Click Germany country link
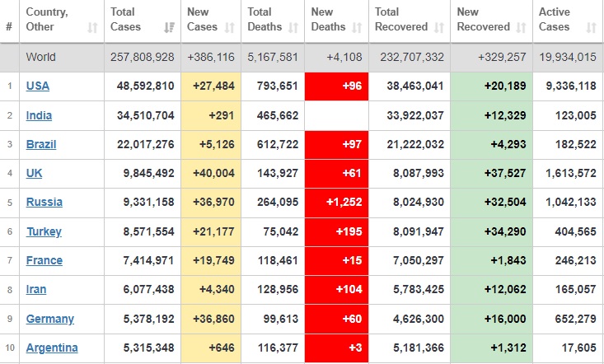 point(49,319)
